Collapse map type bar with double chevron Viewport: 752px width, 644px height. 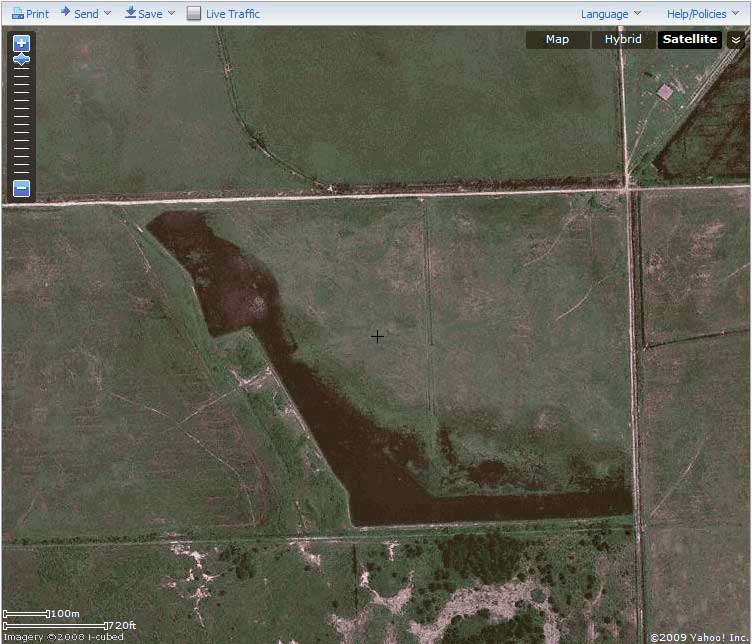736,40
